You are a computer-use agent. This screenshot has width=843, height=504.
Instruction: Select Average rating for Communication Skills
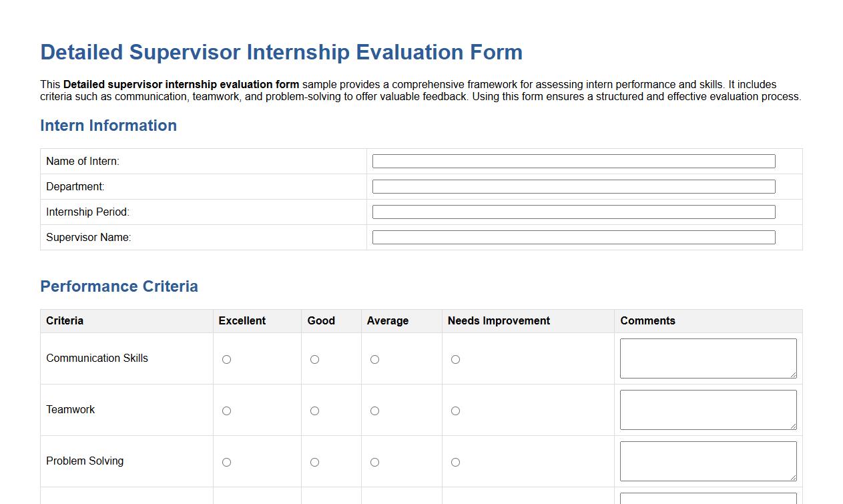pyautogui.click(x=374, y=359)
